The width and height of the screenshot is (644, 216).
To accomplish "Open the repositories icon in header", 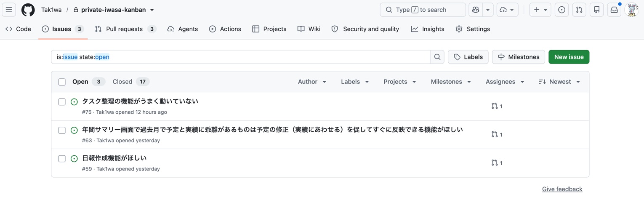I will pyautogui.click(x=597, y=10).
